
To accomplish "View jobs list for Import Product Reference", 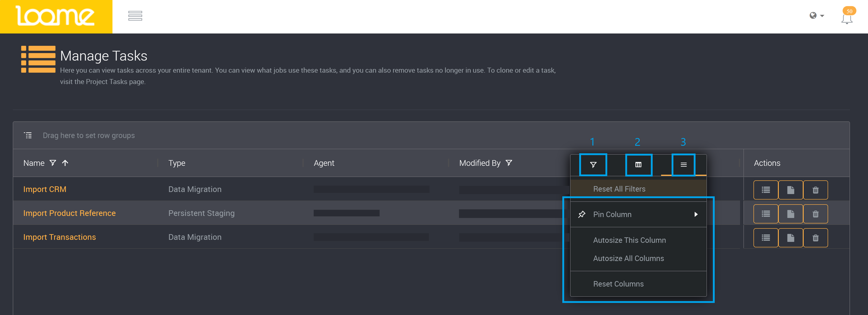I will (x=766, y=214).
